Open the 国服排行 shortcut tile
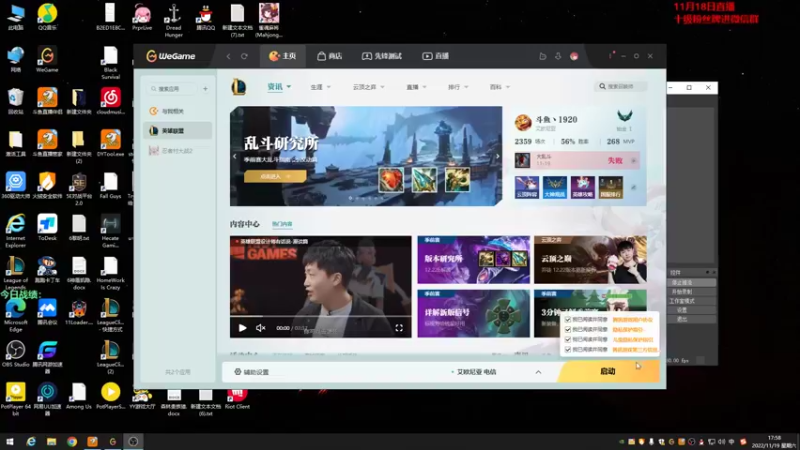Screen dimensions: 800x450 pyautogui.click(x=611, y=187)
